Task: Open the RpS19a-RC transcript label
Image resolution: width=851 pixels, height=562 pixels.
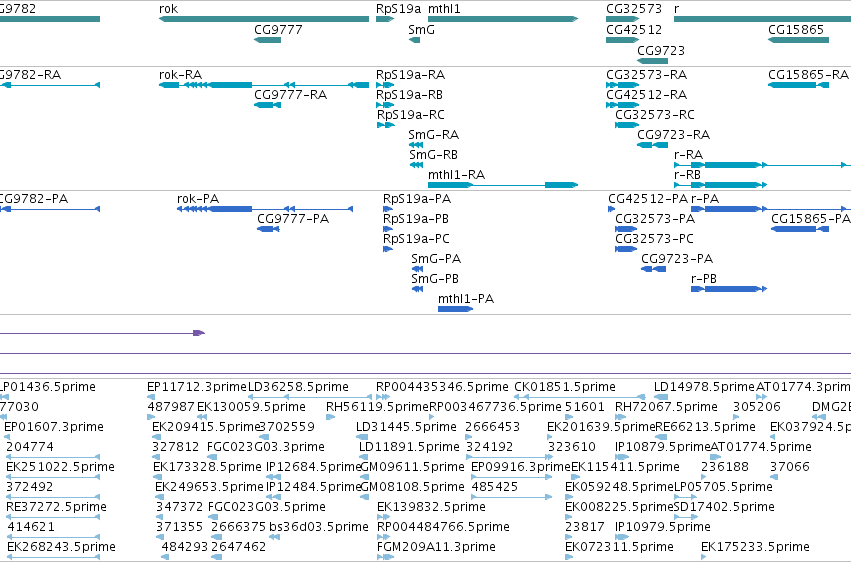Action: click(410, 115)
